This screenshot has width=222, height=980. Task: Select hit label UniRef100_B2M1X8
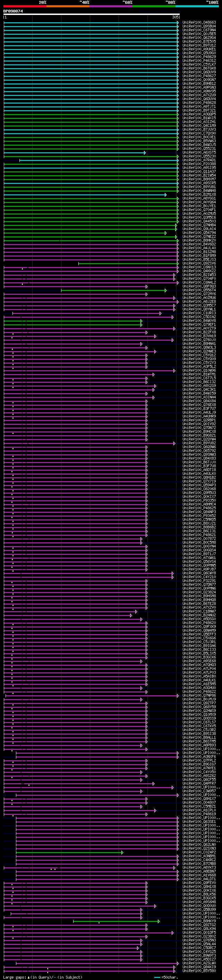199,194
